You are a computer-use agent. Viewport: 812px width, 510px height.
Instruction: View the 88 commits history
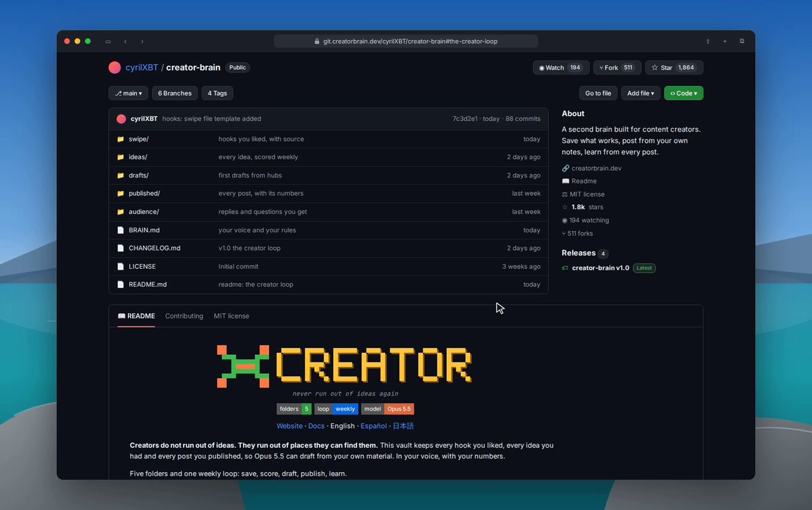(523, 119)
